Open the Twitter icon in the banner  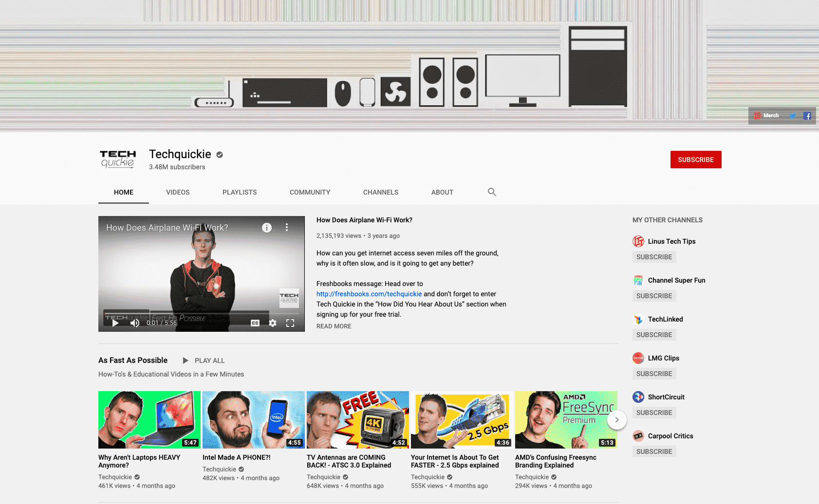793,116
